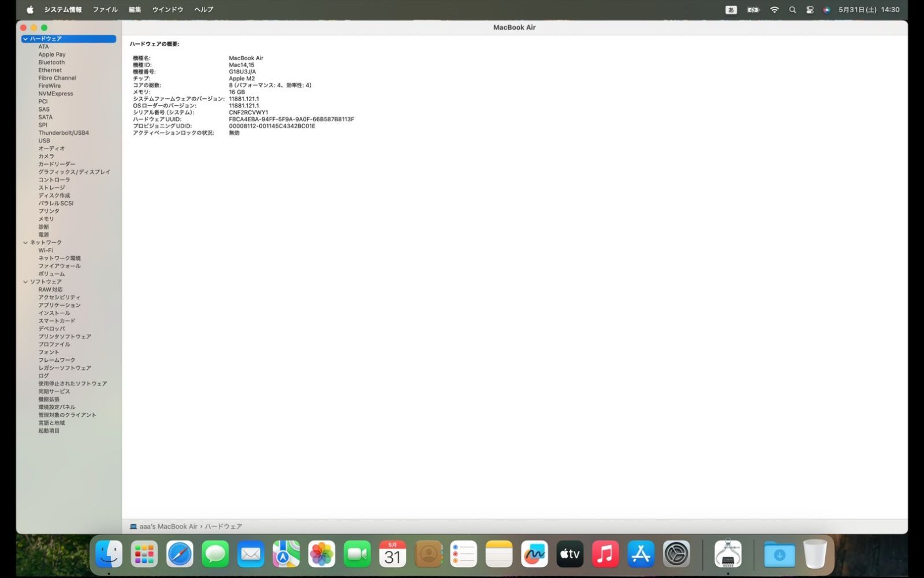
Task: Select 電源 in the sidebar
Action: point(43,235)
